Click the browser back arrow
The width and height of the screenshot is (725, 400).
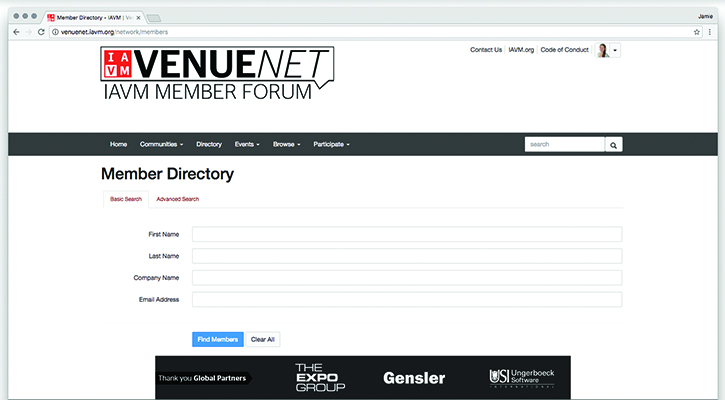pos(16,32)
